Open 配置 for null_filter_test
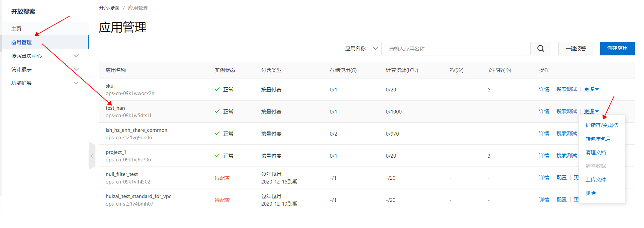644x228 pixels. click(561, 178)
